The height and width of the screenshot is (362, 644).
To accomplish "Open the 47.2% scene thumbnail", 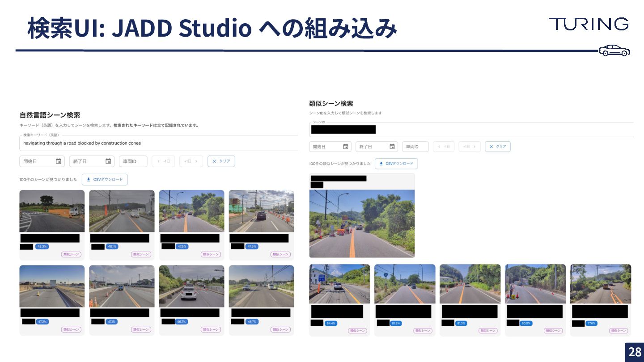I will (52, 286).
